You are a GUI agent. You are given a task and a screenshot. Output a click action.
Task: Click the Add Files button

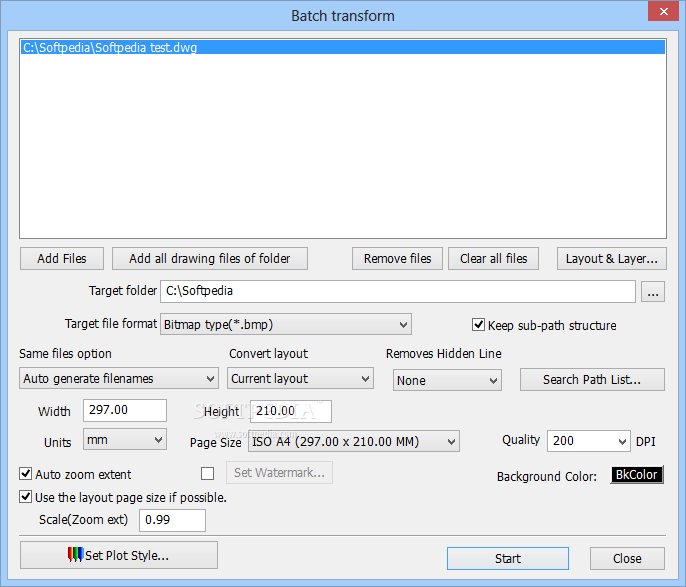click(62, 259)
